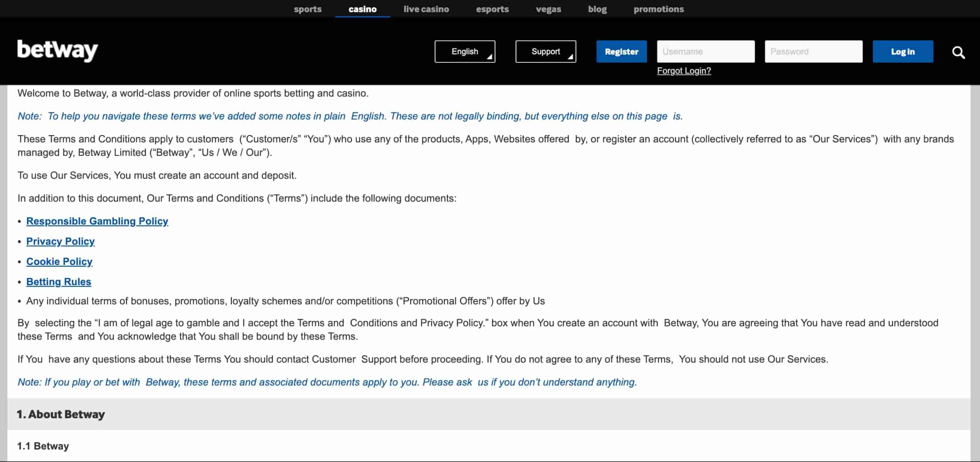Open the esports tab
This screenshot has width=980, height=462.
492,9
